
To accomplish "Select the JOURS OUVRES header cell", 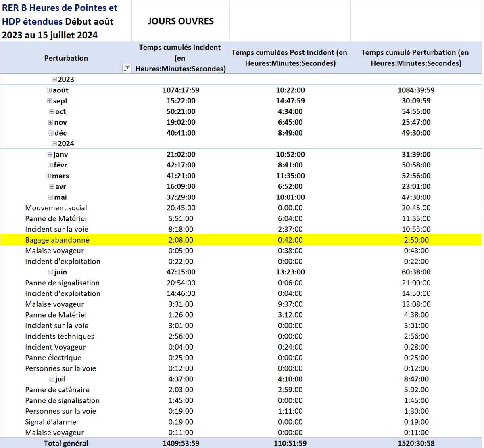I will point(181,21).
